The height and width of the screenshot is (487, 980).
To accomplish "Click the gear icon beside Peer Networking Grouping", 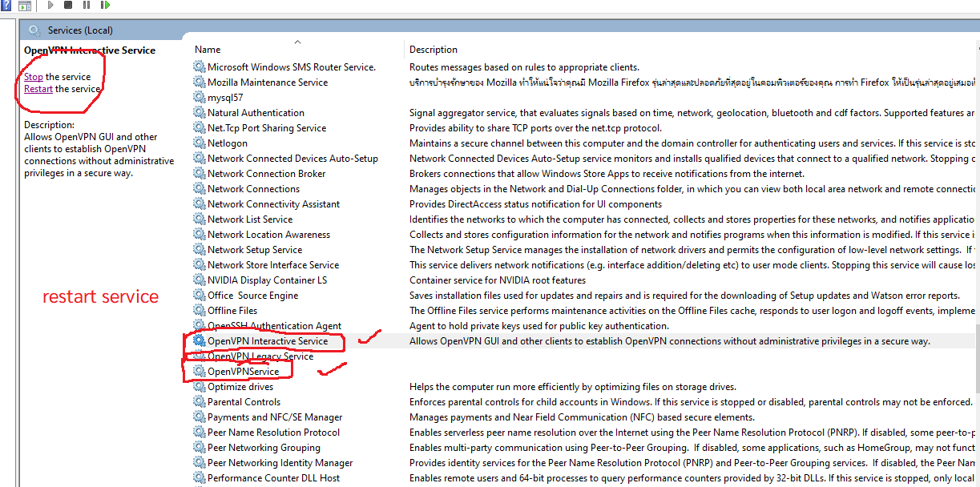I will pos(200,448).
